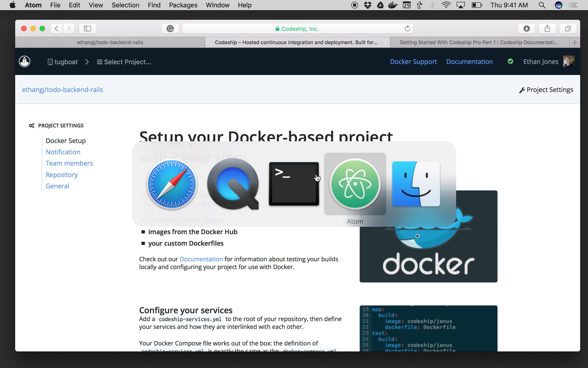Open the Notification settings link
588x368 pixels.
click(63, 152)
